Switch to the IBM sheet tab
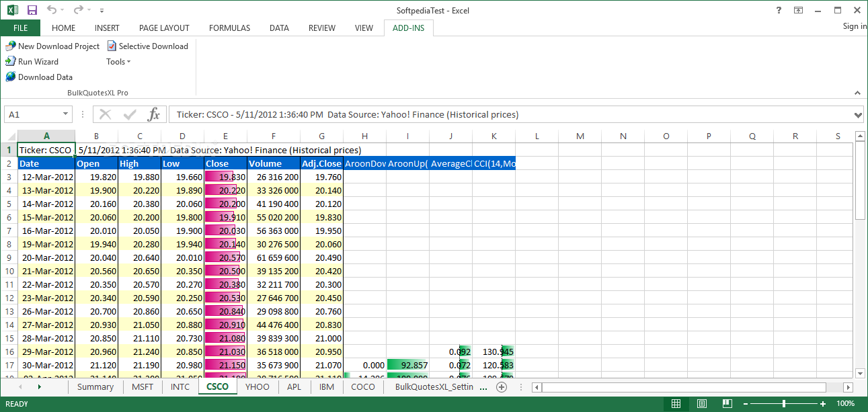This screenshot has height=412, width=868. click(x=327, y=386)
